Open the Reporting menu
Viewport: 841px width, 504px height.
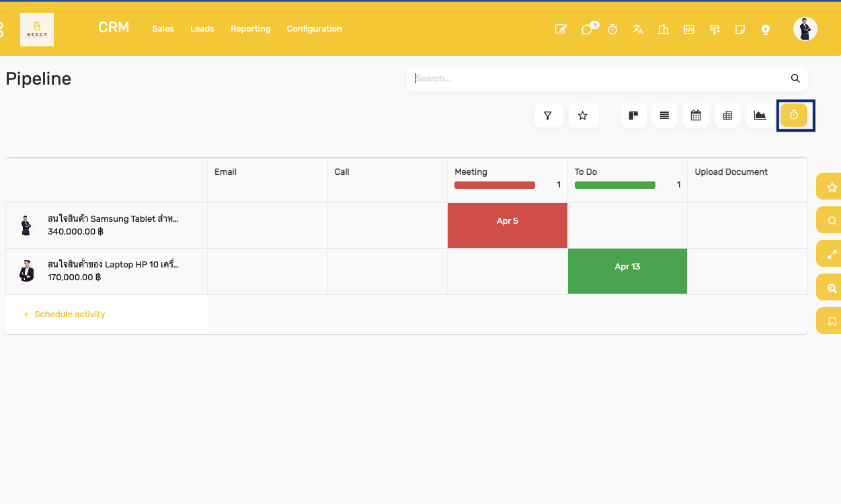[250, 29]
